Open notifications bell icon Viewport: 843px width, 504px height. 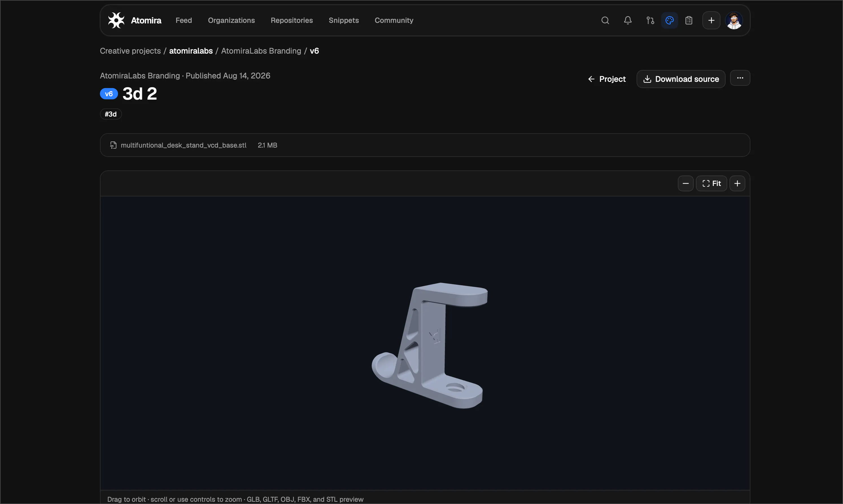tap(628, 20)
